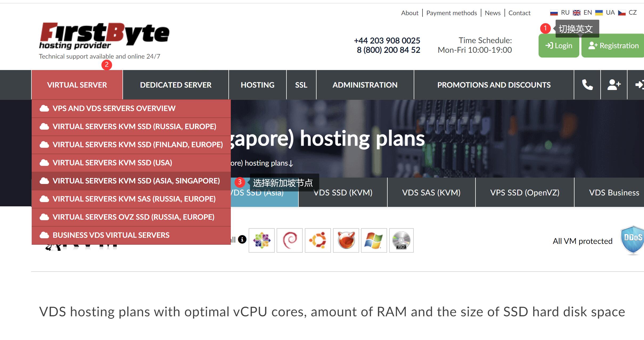This screenshot has height=340, width=644.
Task: Select Virtual Servers OVZ SSD (Russia, Europe)
Action: (x=131, y=217)
